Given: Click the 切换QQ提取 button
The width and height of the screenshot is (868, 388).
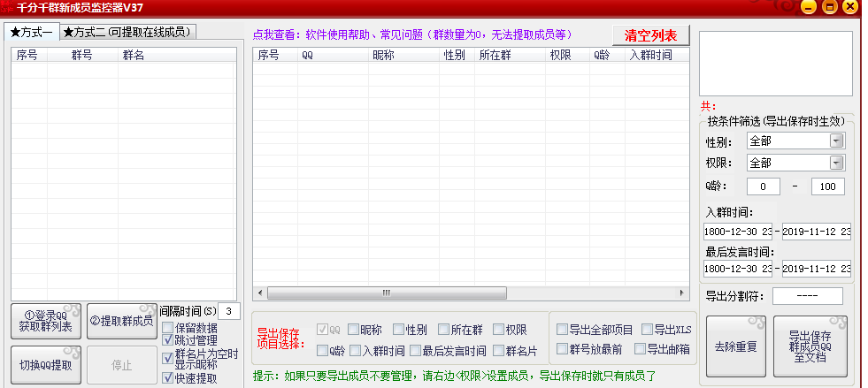Looking at the screenshot, I should (x=46, y=365).
